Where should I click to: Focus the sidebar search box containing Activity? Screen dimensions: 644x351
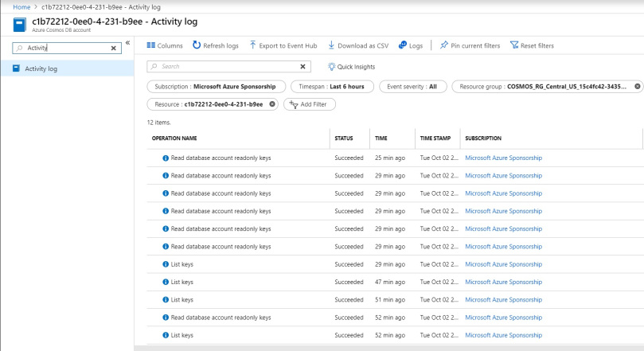pyautogui.click(x=67, y=48)
